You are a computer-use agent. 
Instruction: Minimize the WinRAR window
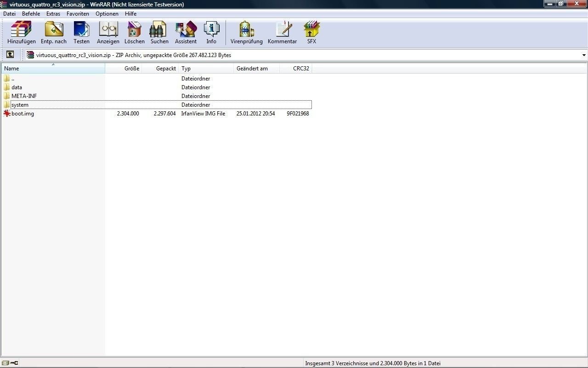point(549,4)
